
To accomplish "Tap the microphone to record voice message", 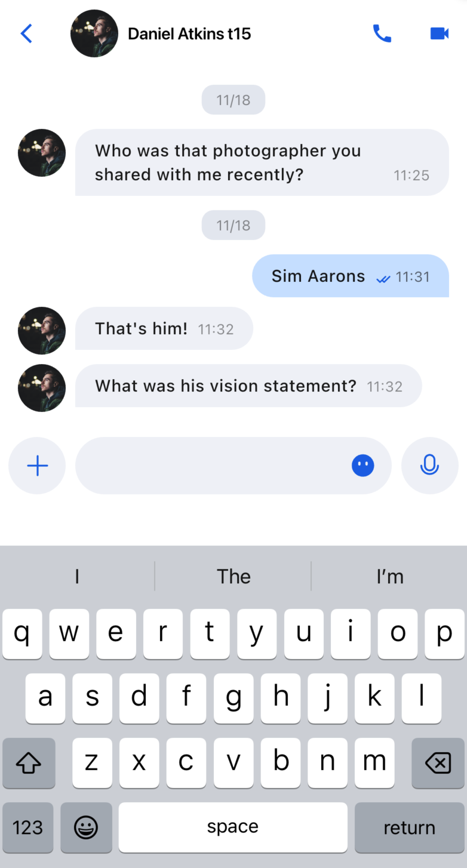I will [430, 466].
